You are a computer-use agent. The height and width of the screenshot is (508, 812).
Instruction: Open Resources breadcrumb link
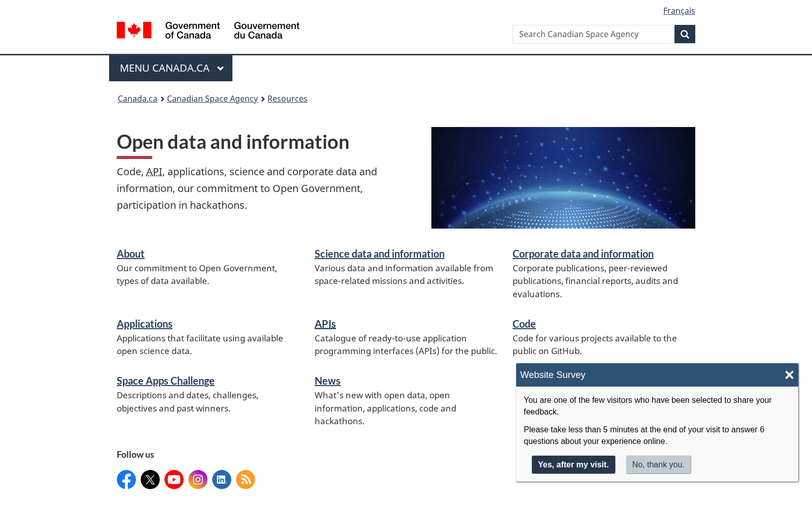tap(287, 99)
